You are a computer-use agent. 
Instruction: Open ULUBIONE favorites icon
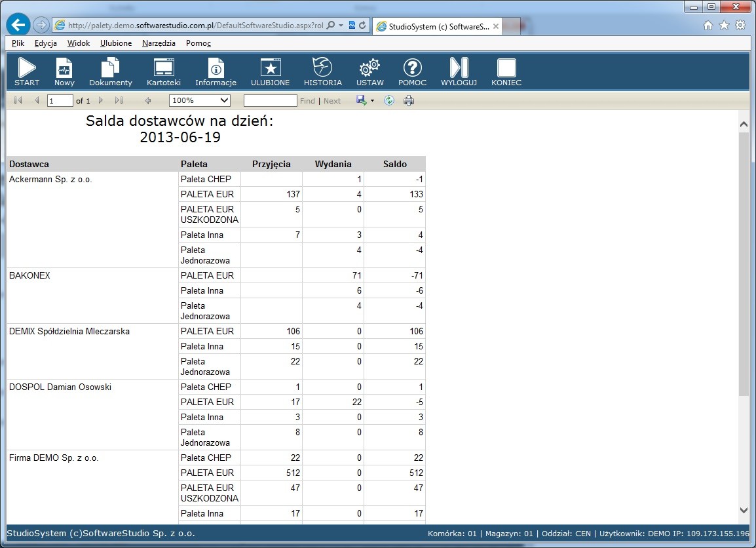tap(270, 72)
